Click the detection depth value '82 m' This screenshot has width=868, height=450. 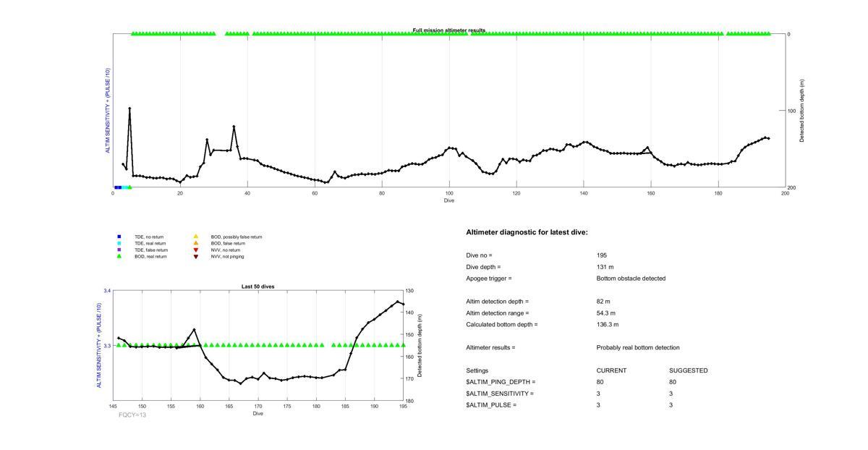tap(603, 302)
